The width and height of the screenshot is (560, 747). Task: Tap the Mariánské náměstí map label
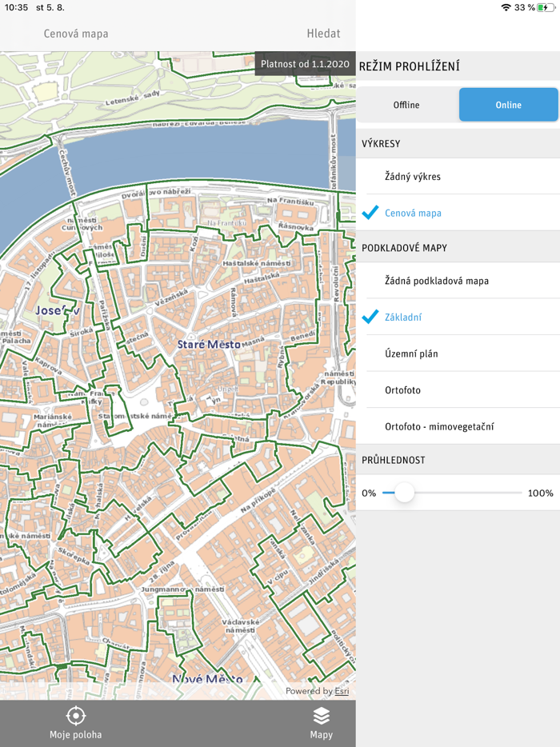(x=53, y=420)
